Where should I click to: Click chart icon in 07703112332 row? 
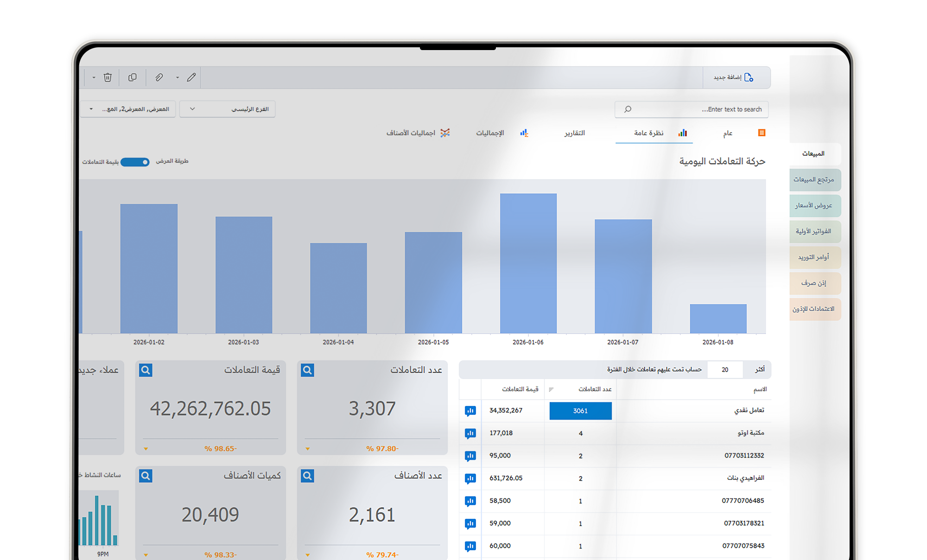pos(470,456)
